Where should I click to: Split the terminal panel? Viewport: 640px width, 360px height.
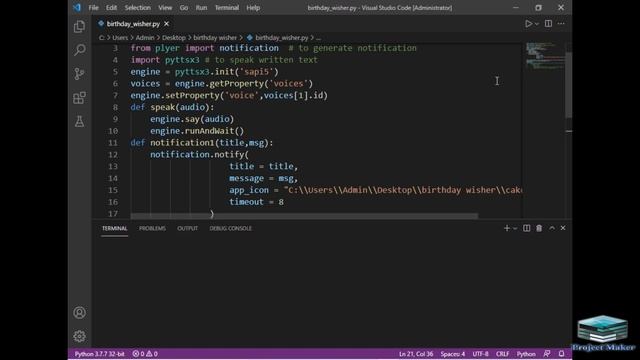(527, 228)
